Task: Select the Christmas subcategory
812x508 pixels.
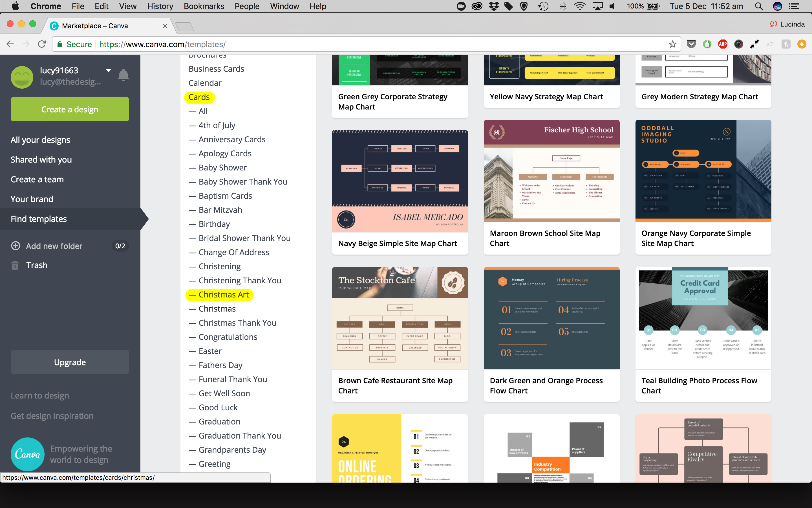Action: click(x=212, y=309)
